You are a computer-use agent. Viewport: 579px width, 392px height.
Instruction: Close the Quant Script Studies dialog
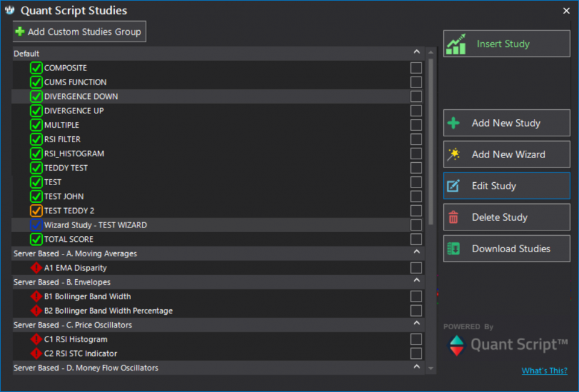click(x=566, y=11)
